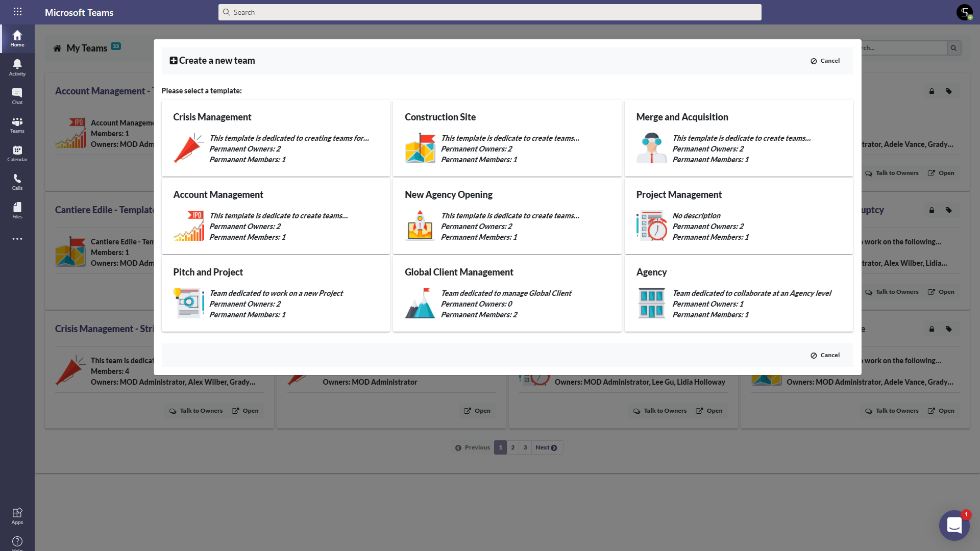Open Activity feed bell icon
980x551 pixels.
coord(17,67)
